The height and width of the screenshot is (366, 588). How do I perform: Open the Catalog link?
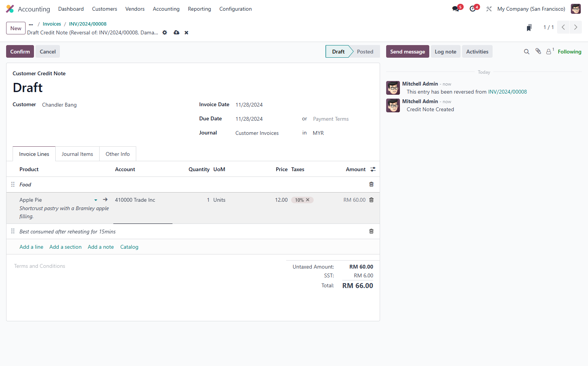(x=129, y=247)
